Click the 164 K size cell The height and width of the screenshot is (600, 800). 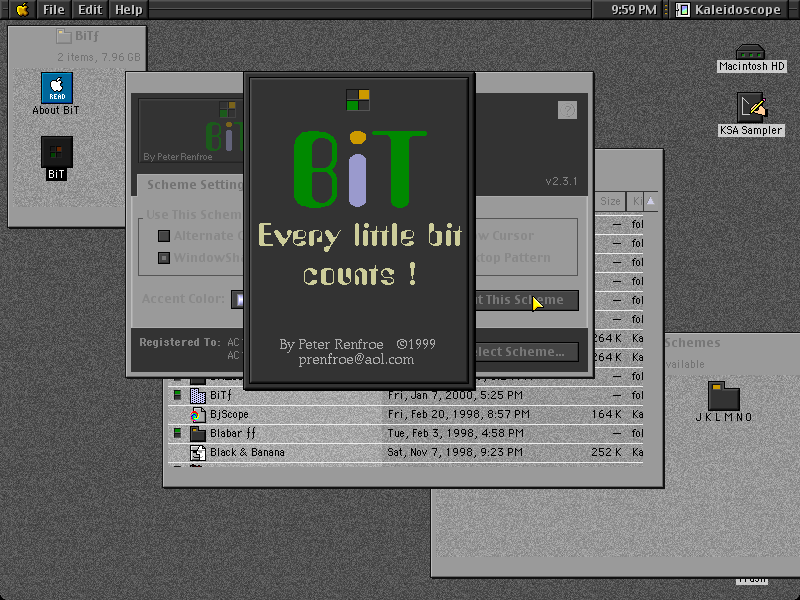point(606,414)
